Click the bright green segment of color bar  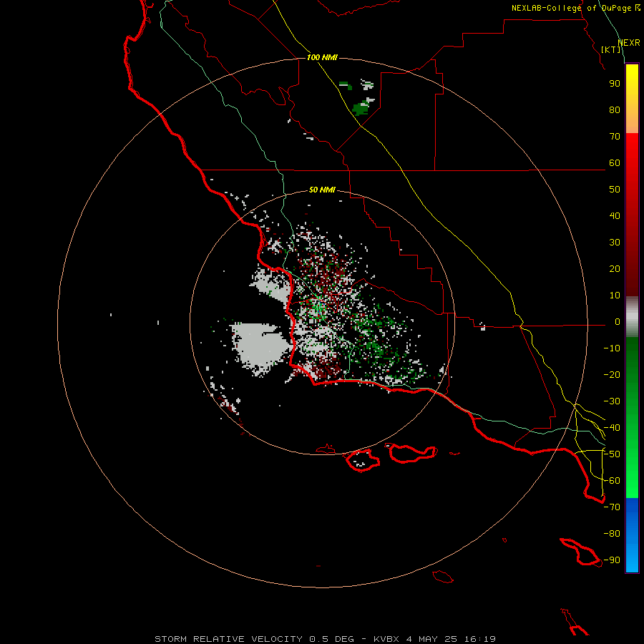tap(632, 472)
